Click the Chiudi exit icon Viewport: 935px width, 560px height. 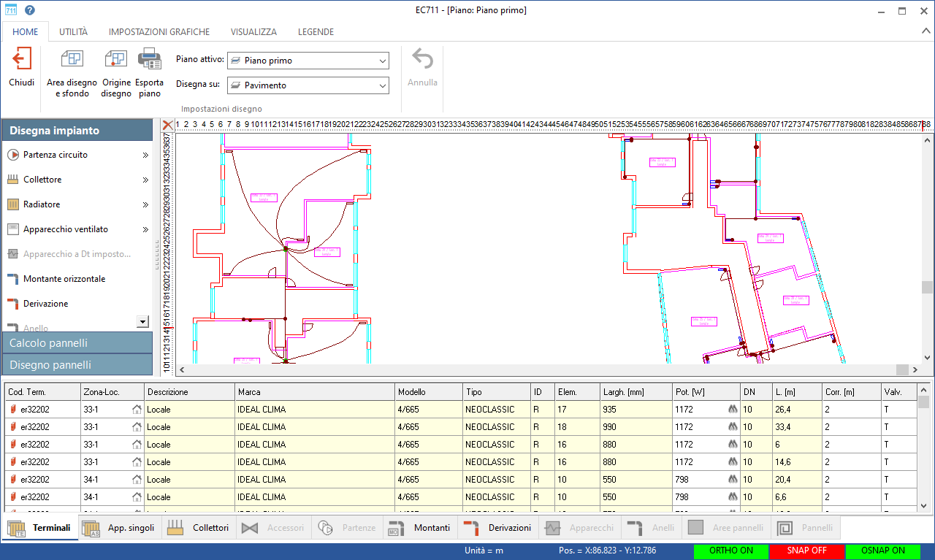(21, 59)
